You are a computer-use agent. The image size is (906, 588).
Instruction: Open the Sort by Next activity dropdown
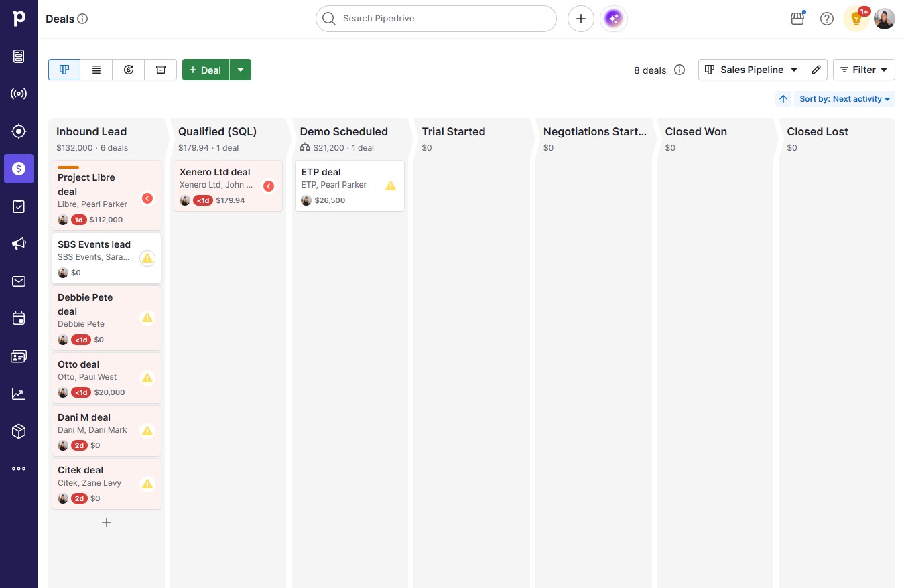tap(844, 99)
